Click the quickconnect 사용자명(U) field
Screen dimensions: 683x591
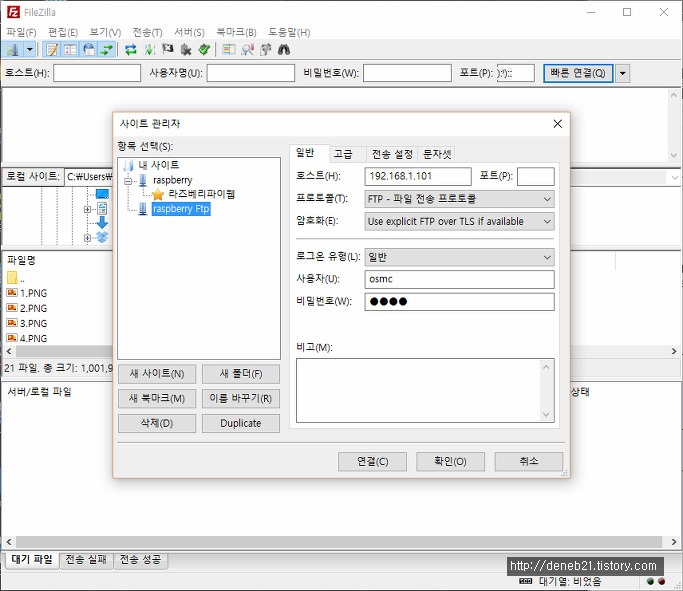tap(251, 73)
